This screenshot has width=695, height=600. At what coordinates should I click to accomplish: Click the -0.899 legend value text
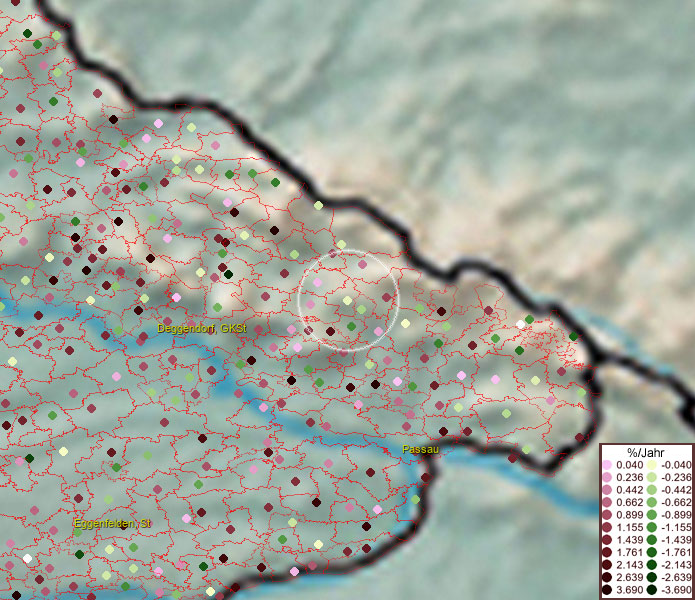(676, 515)
